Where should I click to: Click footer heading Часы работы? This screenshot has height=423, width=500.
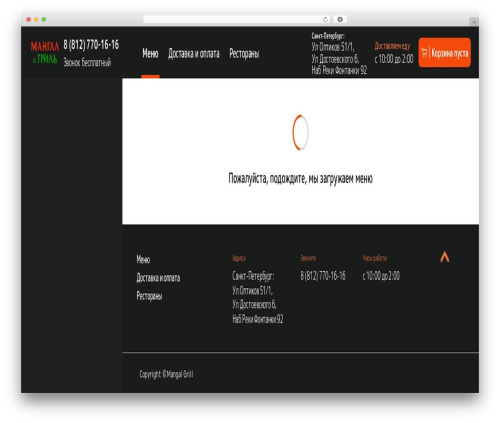[x=375, y=258]
